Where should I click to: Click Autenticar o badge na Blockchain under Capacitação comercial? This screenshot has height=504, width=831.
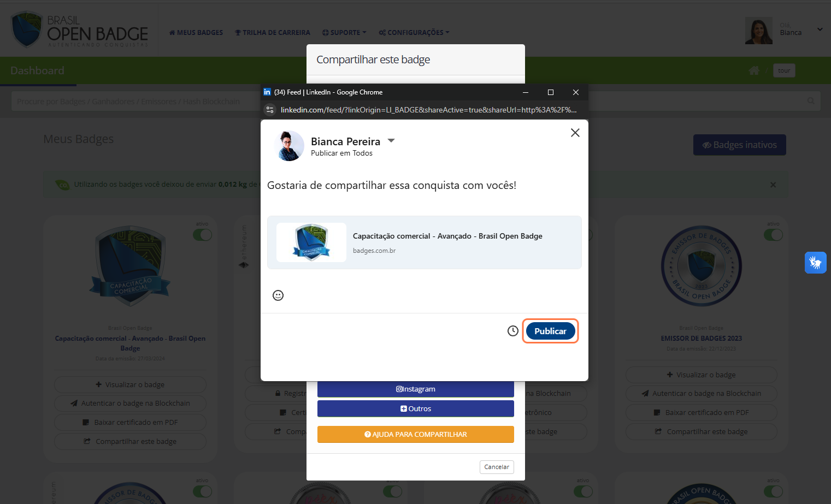coord(130,403)
